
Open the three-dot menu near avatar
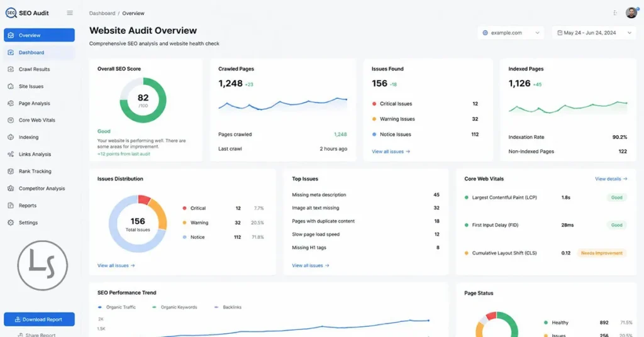point(615,13)
